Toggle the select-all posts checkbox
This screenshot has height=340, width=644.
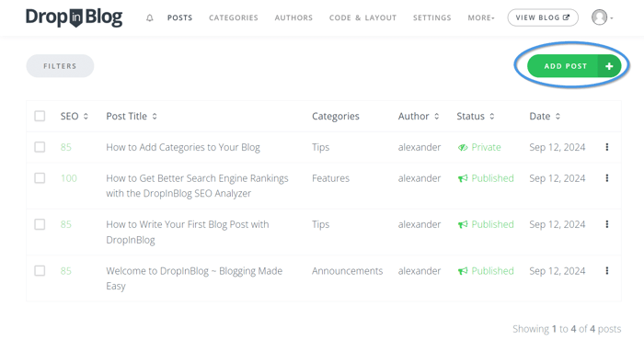pos(40,116)
